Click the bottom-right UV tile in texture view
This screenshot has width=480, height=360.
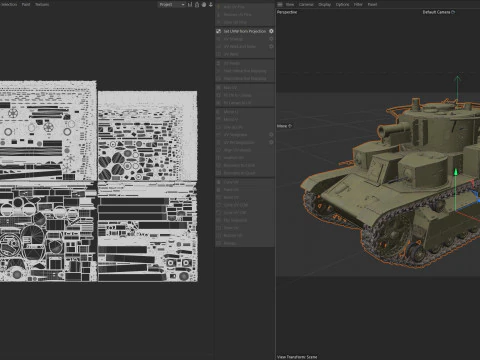[x=148, y=232]
